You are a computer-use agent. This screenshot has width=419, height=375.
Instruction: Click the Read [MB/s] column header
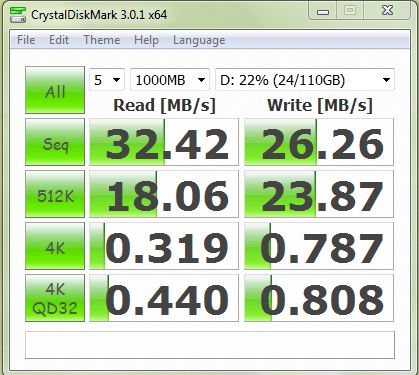(164, 105)
